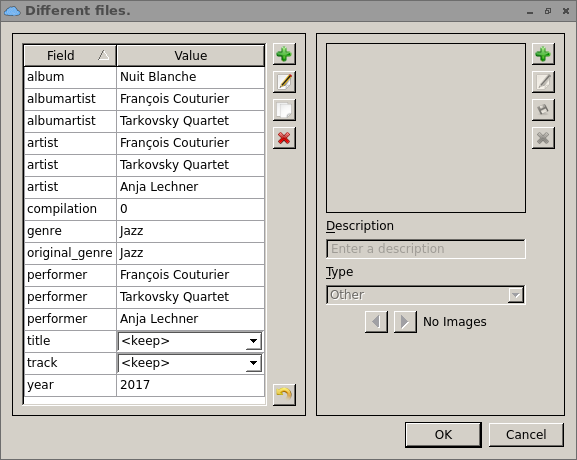Click the save cover image icon
The width and height of the screenshot is (577, 460).
click(543, 110)
